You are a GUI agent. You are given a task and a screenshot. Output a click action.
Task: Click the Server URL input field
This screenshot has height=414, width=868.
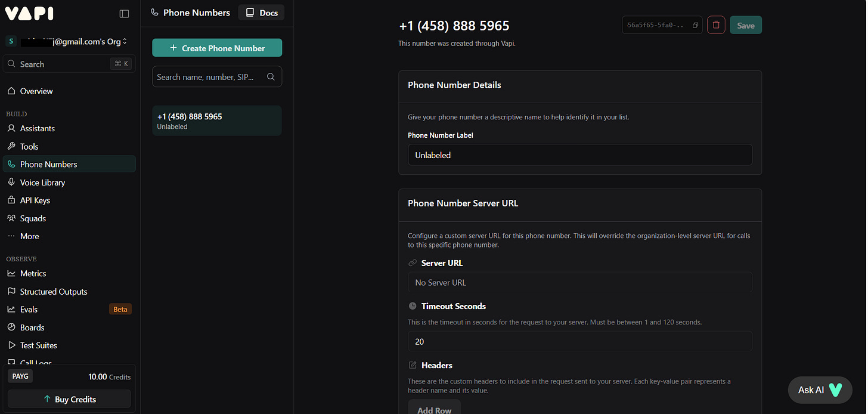tap(579, 282)
